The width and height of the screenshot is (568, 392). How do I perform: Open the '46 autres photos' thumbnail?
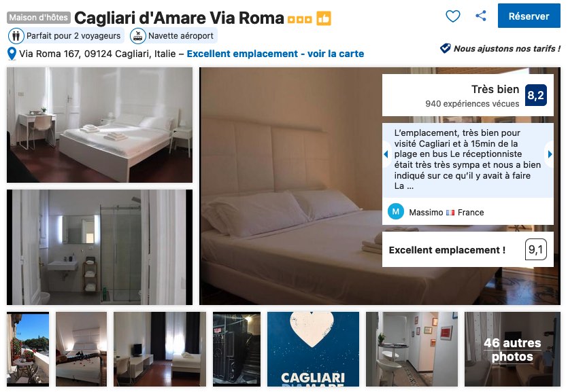coord(512,349)
